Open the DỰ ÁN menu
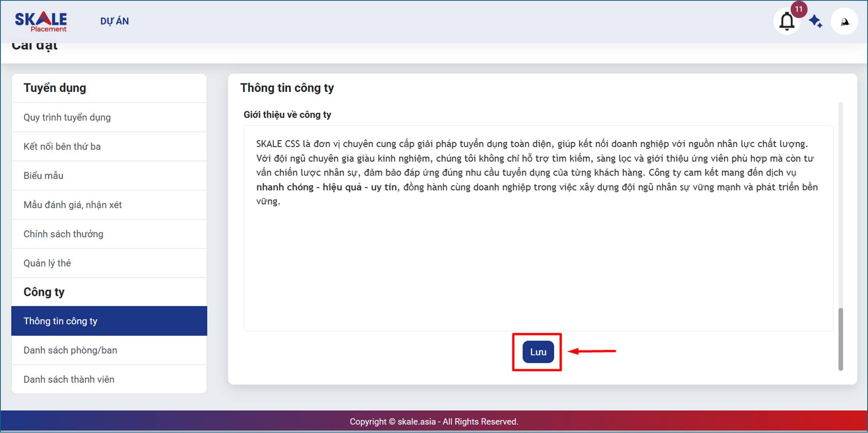 tap(115, 21)
